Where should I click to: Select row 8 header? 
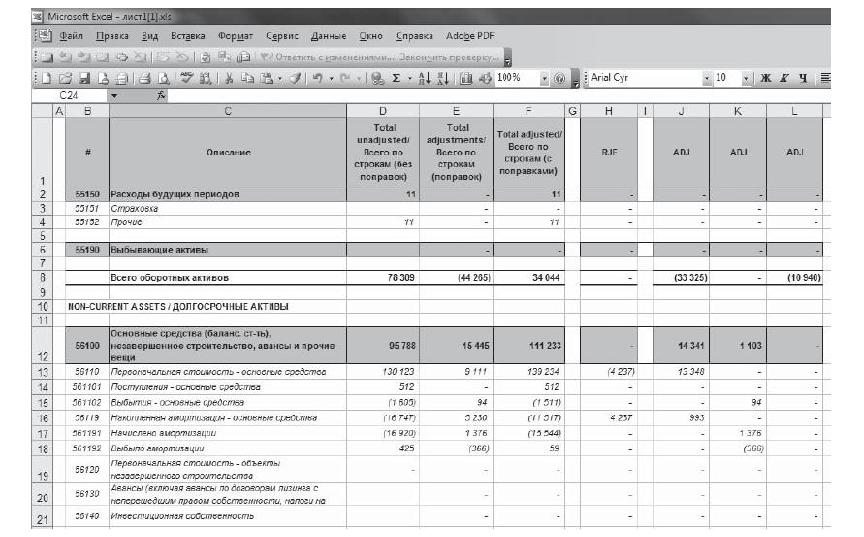(x=42, y=278)
